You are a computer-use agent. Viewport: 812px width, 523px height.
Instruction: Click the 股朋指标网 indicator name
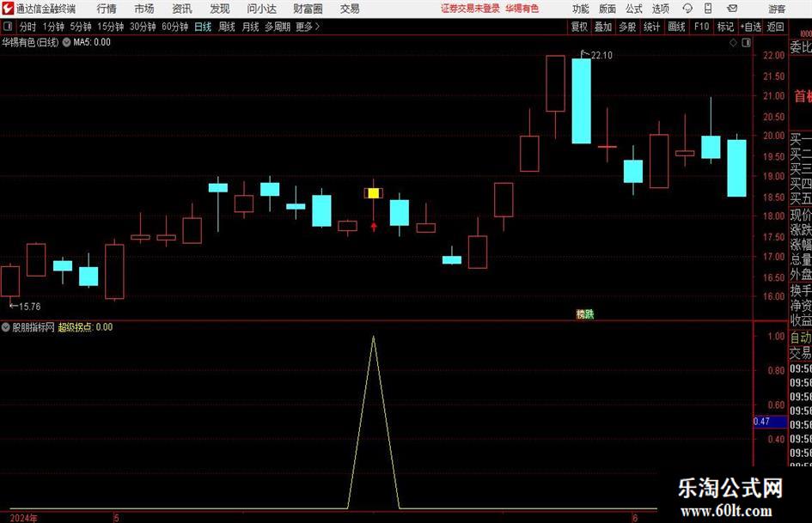pos(34,327)
